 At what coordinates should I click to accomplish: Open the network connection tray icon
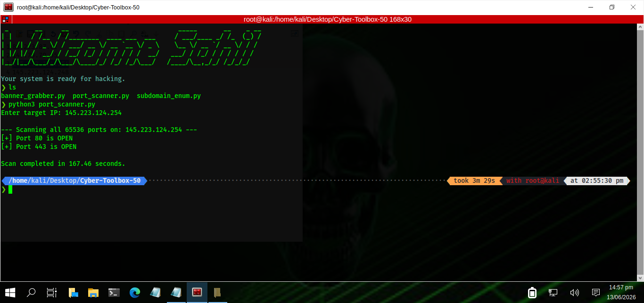coord(553,293)
